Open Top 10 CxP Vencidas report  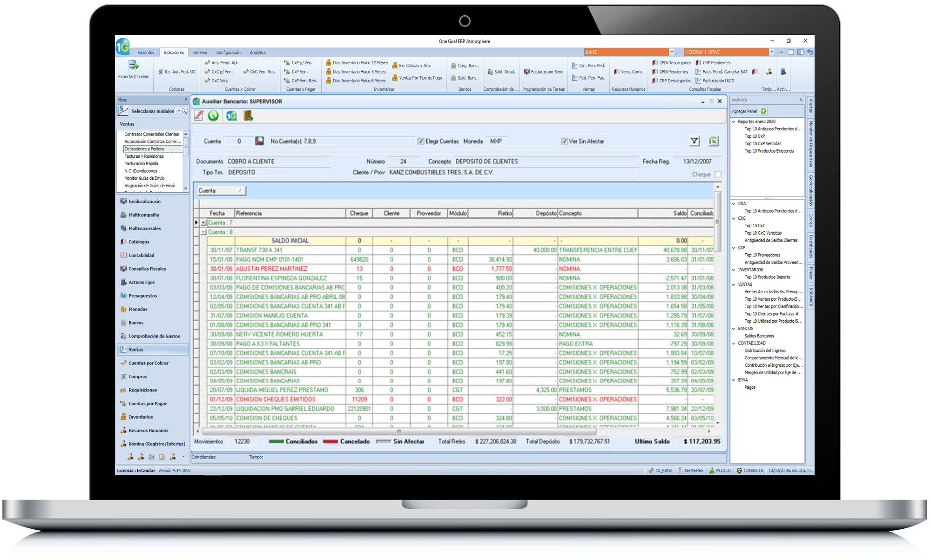762,144
